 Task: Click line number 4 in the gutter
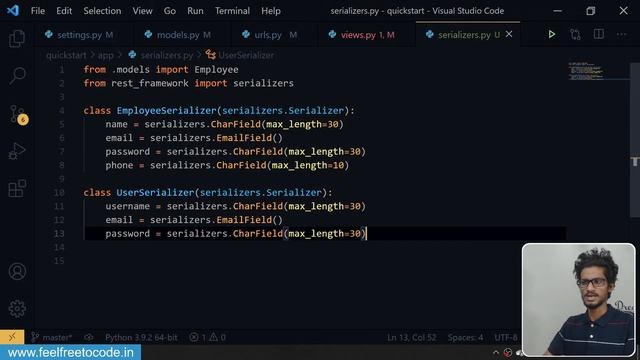(61, 111)
